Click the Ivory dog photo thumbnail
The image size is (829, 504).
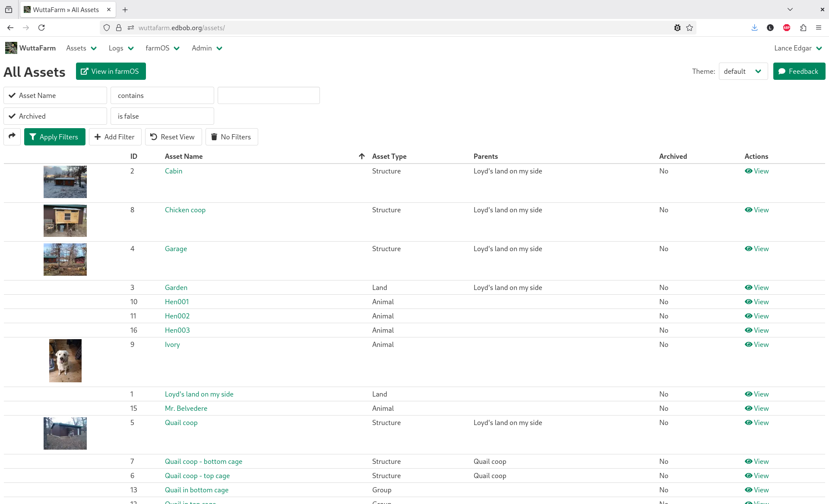coord(65,360)
